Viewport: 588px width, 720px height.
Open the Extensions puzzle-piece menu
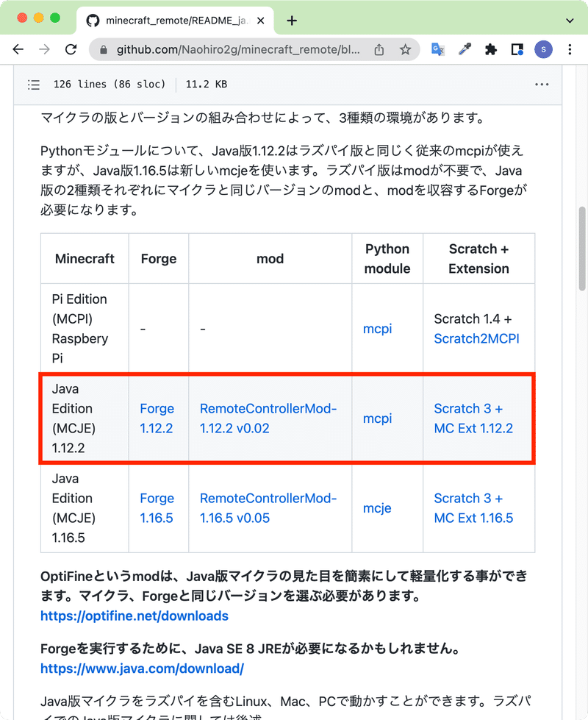pos(491,49)
